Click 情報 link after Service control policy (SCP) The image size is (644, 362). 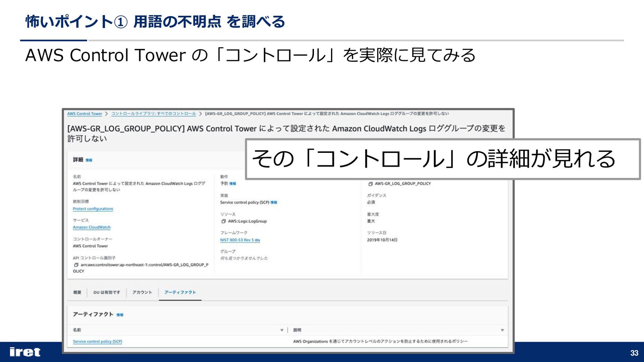point(274,202)
